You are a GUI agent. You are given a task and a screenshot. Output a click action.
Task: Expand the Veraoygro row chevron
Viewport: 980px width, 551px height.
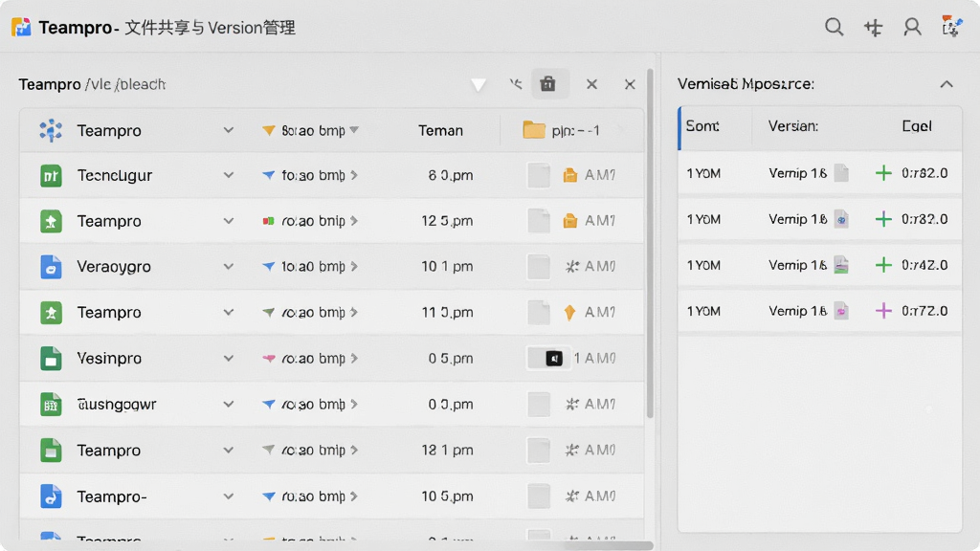(229, 267)
